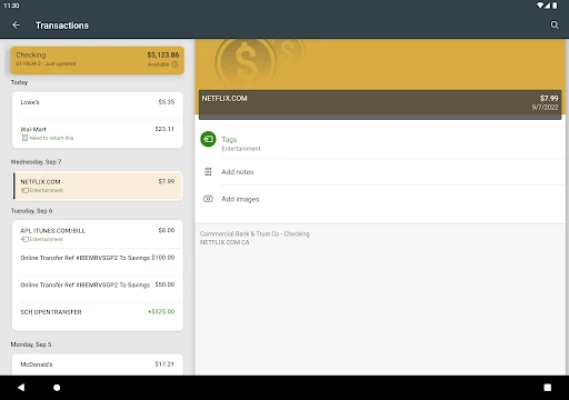
Task: Tap the Android back navigation triangle
Action: pos(21,387)
